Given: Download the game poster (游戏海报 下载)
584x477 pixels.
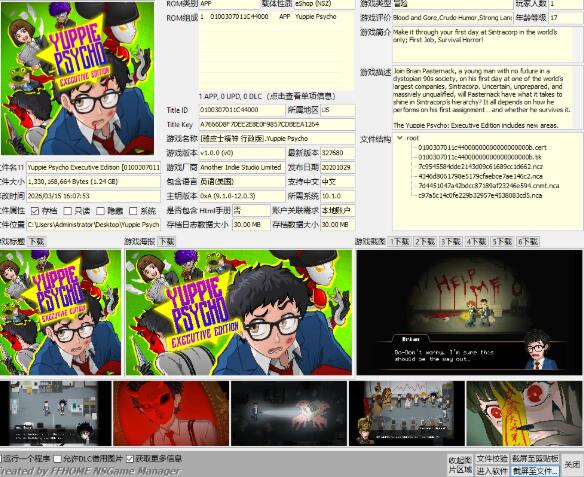Looking at the screenshot, I should click(166, 242).
